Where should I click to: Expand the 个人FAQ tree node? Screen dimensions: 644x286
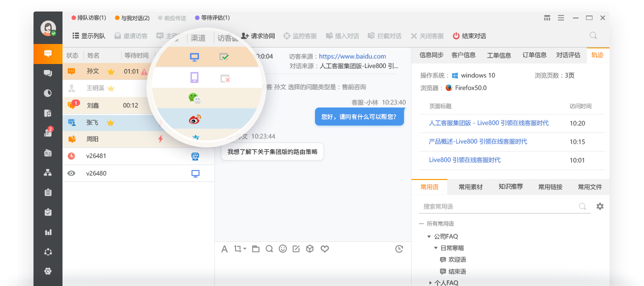click(x=430, y=282)
